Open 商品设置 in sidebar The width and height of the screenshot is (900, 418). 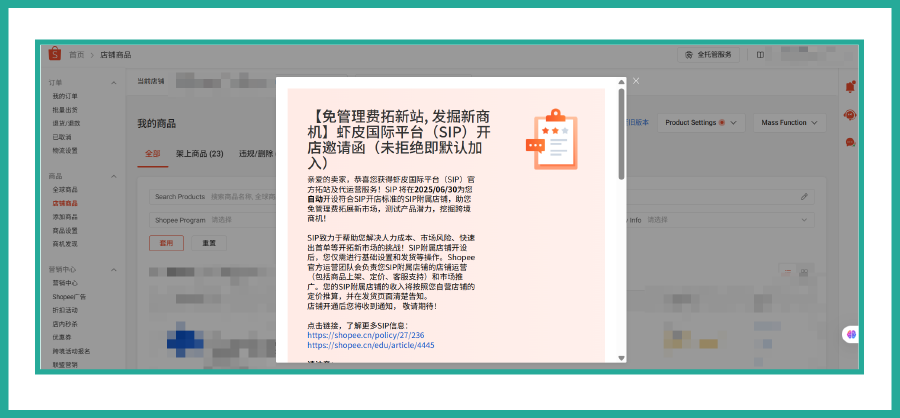coord(65,230)
